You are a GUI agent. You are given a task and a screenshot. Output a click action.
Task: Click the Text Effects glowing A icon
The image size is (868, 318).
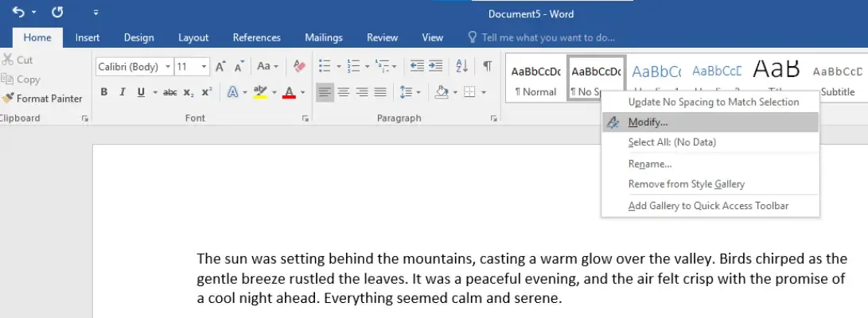233,92
